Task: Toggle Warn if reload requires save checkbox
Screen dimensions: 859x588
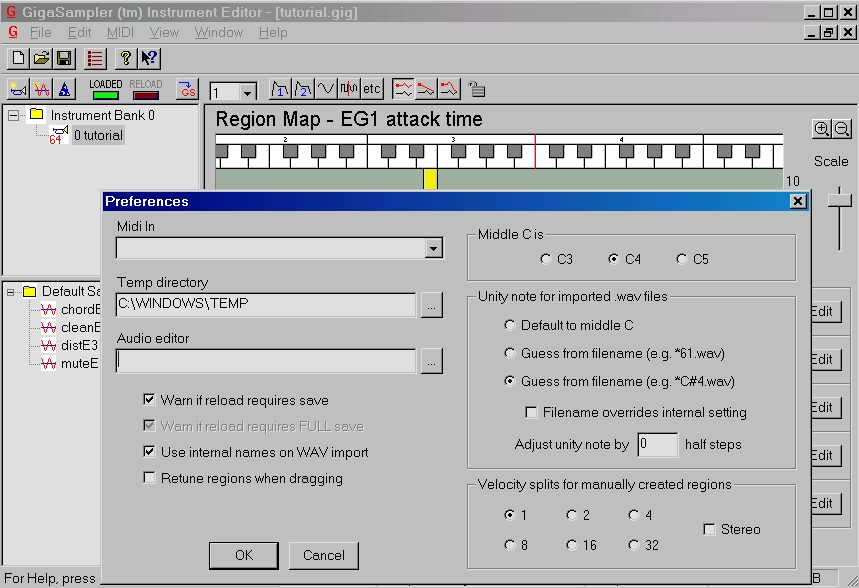Action: [x=149, y=399]
